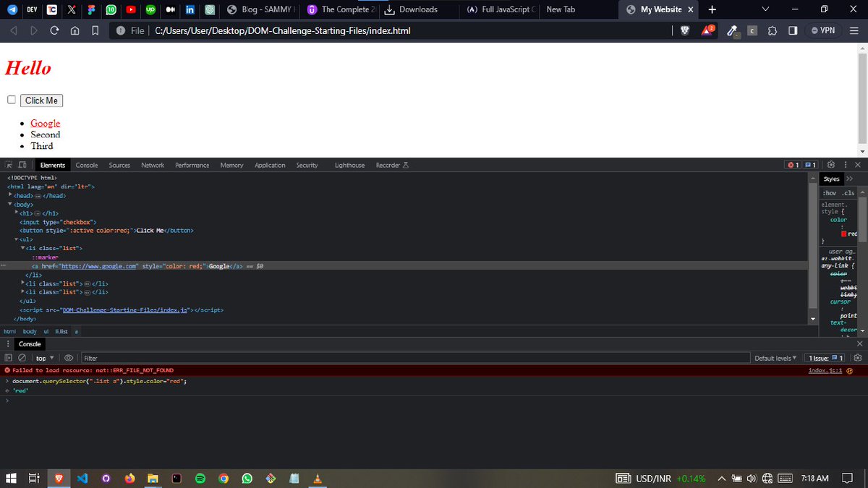This screenshot has height=488, width=868.
Task: Open the Application tab in DevTools
Action: (270, 166)
